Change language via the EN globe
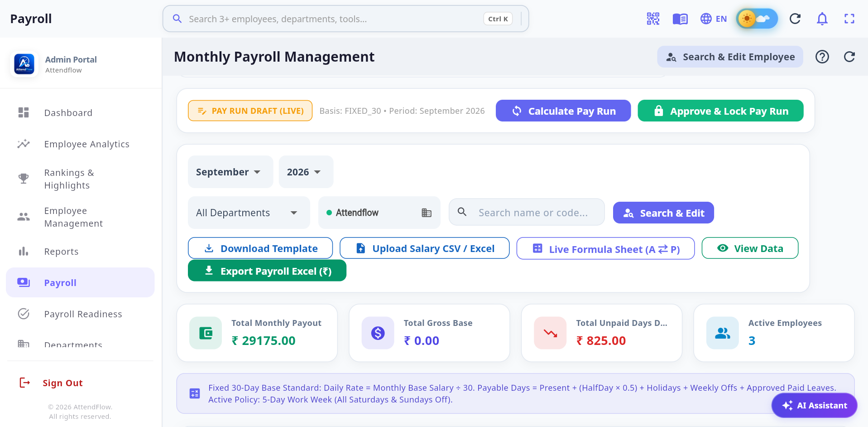 (714, 19)
